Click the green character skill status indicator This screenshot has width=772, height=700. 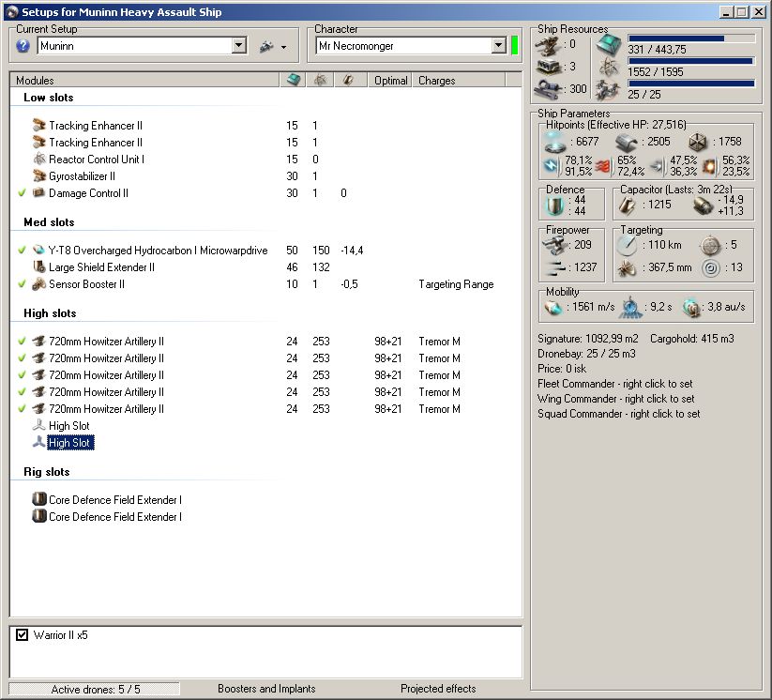pyautogui.click(x=514, y=46)
